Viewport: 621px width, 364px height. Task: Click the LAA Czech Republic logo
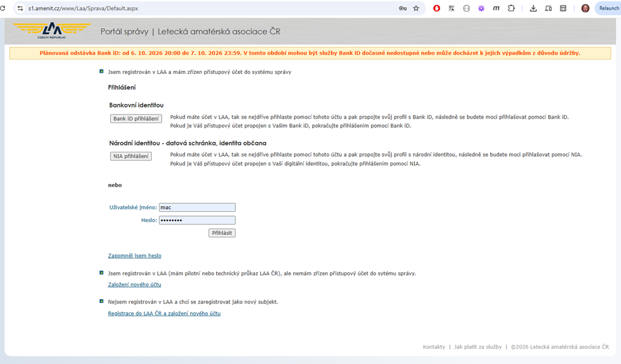point(52,31)
